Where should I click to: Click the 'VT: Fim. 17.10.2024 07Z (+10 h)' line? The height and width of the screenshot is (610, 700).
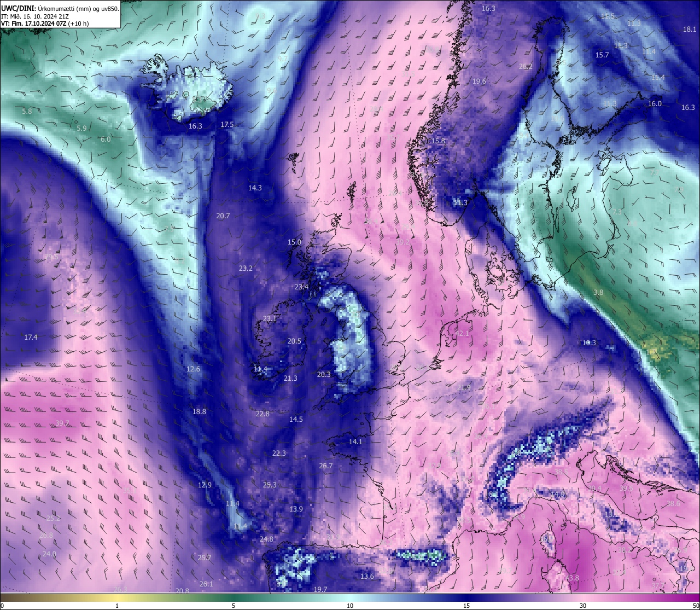pos(45,24)
